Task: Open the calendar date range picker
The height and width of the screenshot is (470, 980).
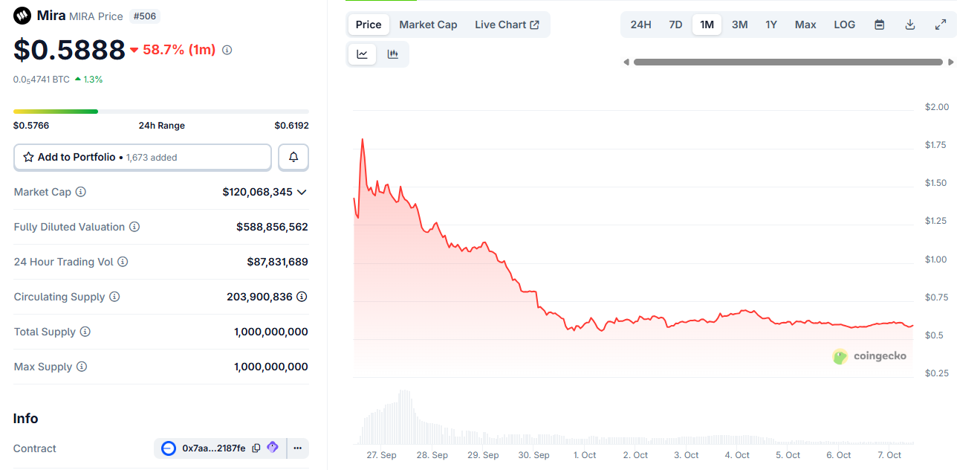Action: click(879, 25)
